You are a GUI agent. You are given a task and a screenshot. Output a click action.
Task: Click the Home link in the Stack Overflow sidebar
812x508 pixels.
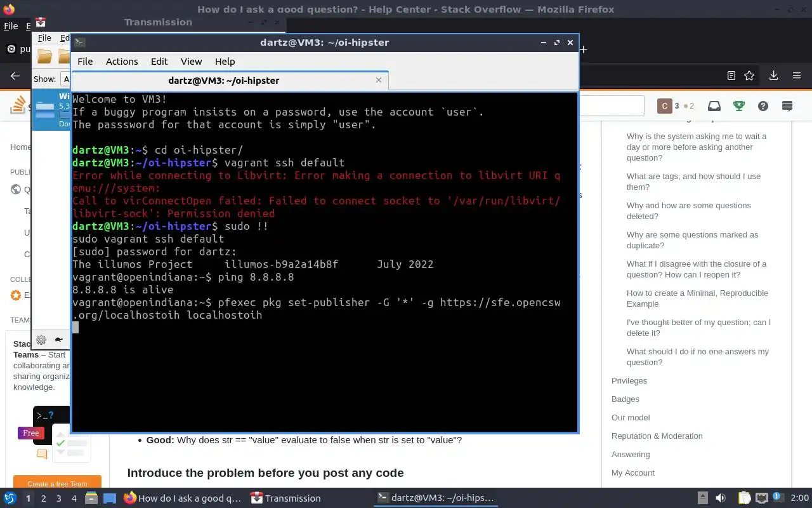tap(20, 147)
